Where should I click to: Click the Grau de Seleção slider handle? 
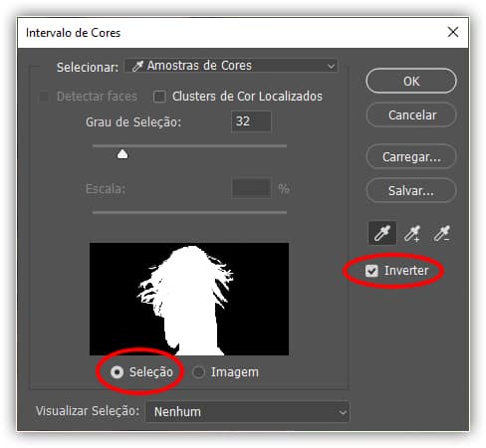pos(122,154)
